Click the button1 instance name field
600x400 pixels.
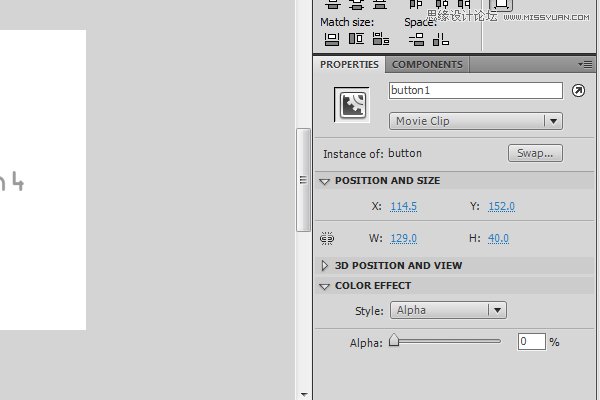(475, 90)
